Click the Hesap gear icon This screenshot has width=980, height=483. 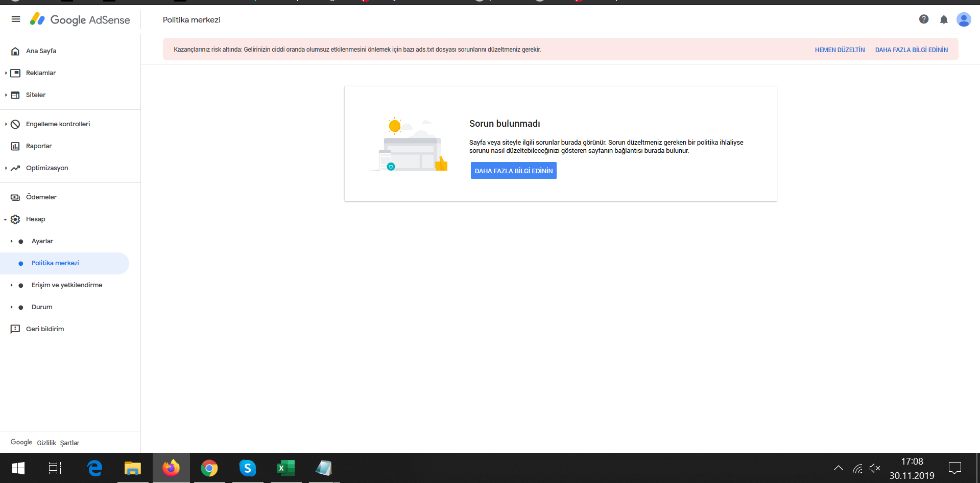click(x=15, y=219)
